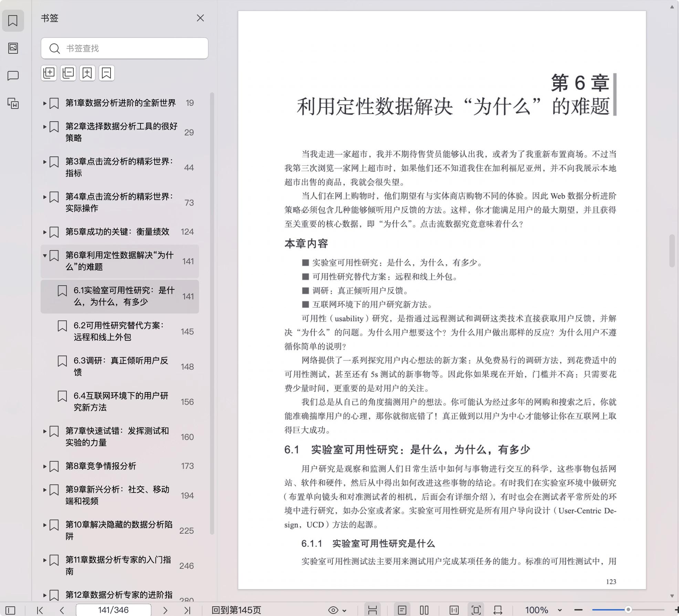Toggle fit-page zoom mode
The image size is (679, 616).
(x=476, y=610)
